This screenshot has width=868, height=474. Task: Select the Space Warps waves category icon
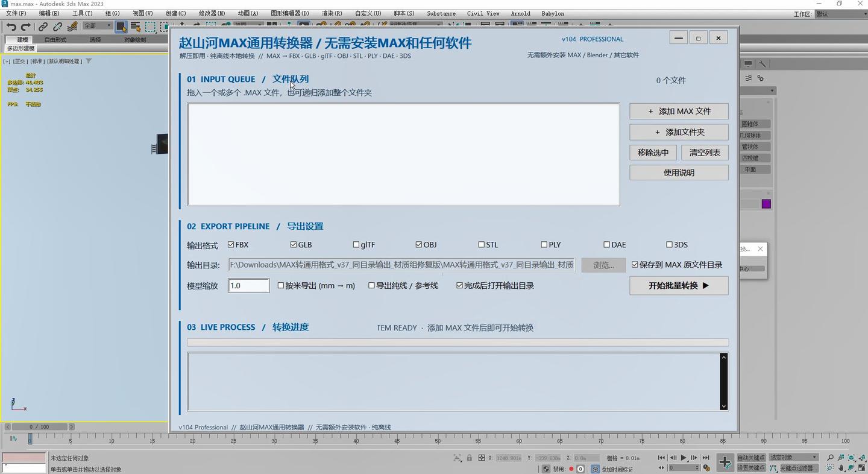748,78
